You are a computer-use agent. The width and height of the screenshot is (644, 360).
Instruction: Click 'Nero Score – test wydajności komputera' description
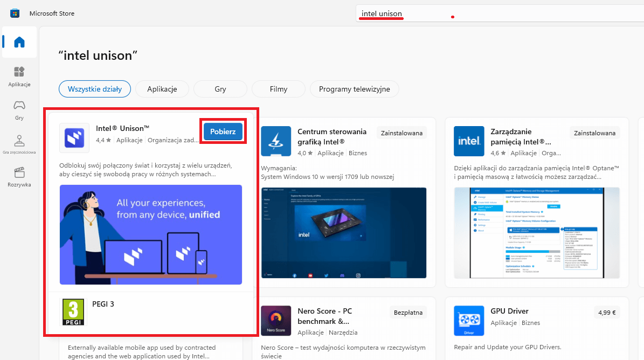343,352
